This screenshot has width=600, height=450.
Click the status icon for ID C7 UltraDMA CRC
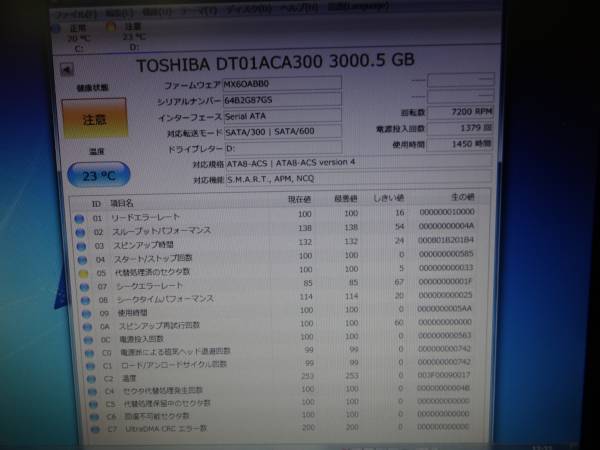95,429
